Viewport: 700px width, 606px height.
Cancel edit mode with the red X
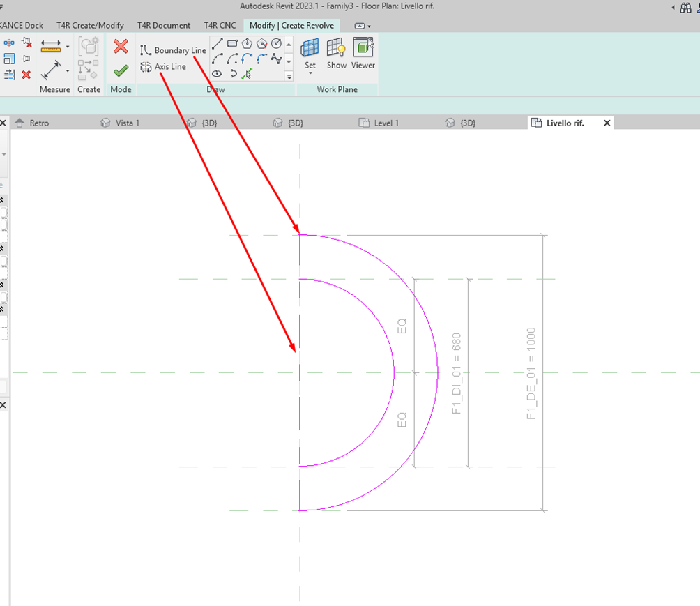(121, 46)
